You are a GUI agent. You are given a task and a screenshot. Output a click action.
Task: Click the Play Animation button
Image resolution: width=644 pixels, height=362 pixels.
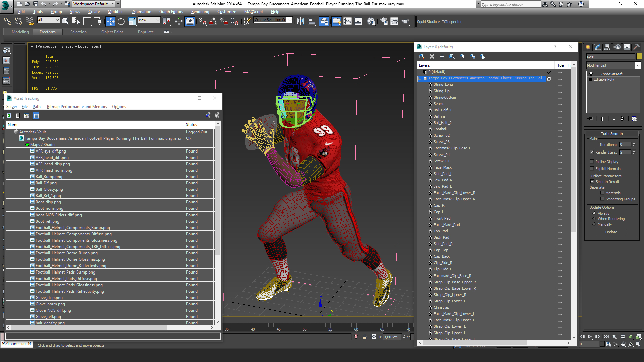(x=590, y=336)
